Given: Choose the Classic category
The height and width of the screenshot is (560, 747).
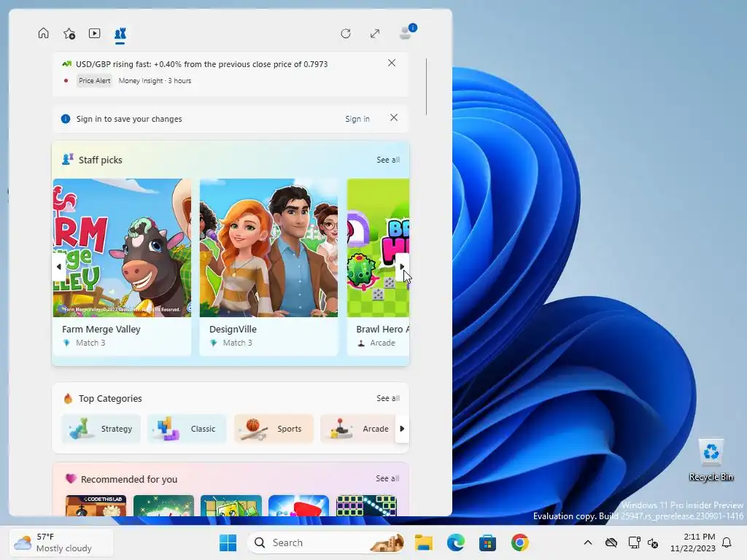Looking at the screenshot, I should point(187,429).
